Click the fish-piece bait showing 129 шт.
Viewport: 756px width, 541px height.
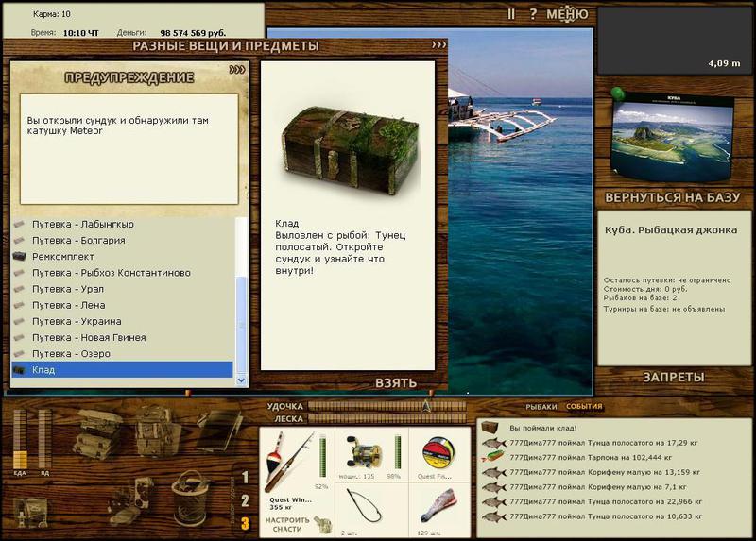[438, 506]
